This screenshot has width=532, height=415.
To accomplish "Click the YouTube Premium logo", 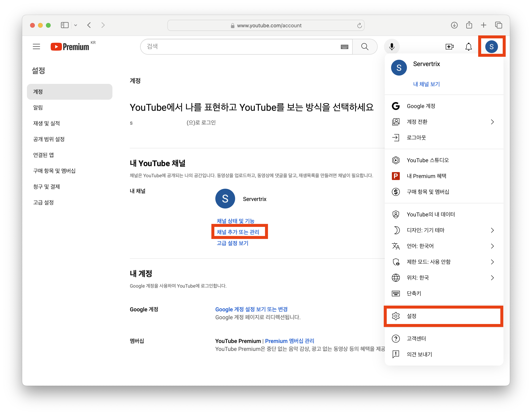I will (x=70, y=46).
